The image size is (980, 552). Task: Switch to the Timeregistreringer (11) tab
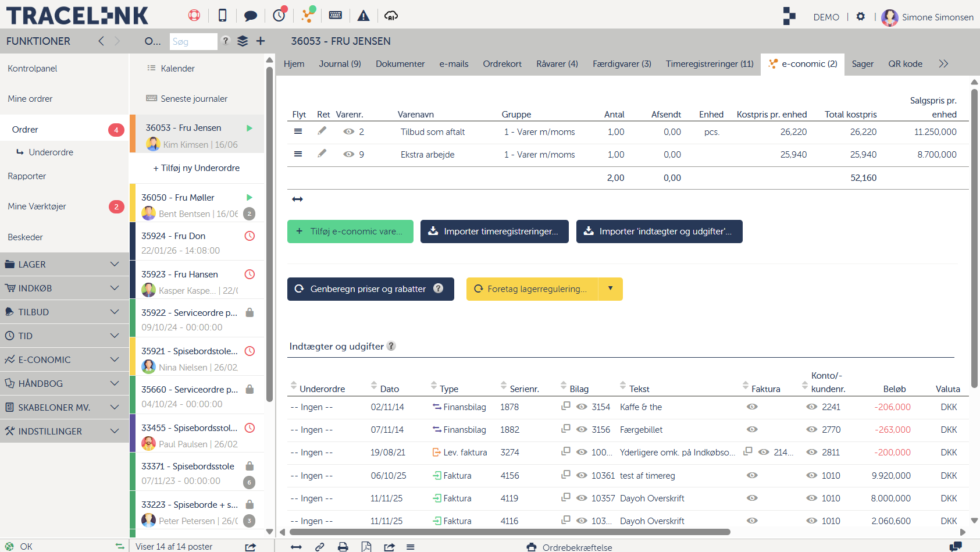(x=709, y=64)
